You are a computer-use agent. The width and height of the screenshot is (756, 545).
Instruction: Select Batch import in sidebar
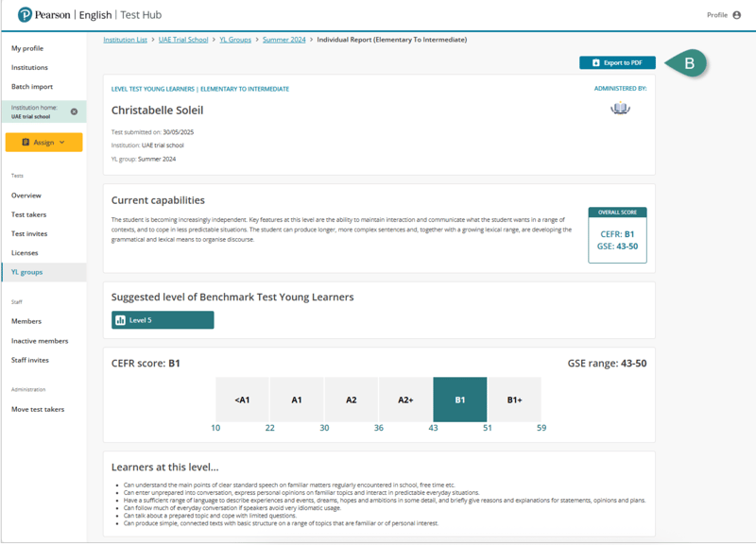[32, 87]
